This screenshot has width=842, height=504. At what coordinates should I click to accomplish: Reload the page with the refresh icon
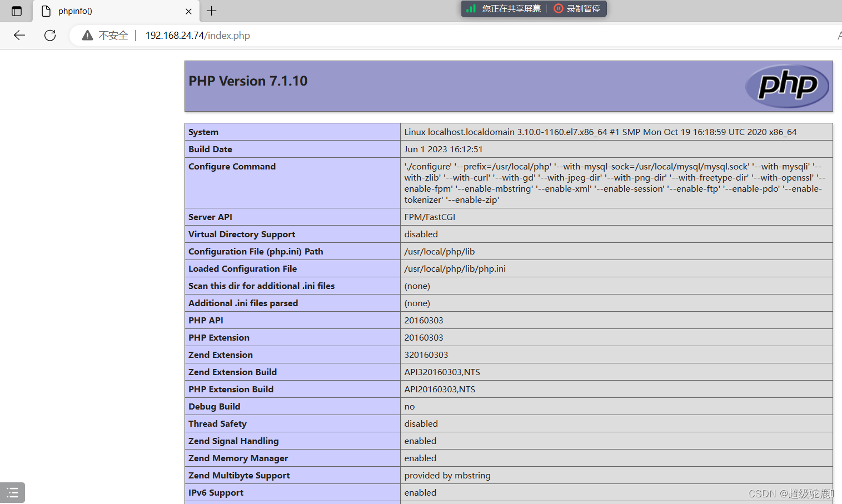[x=50, y=36]
